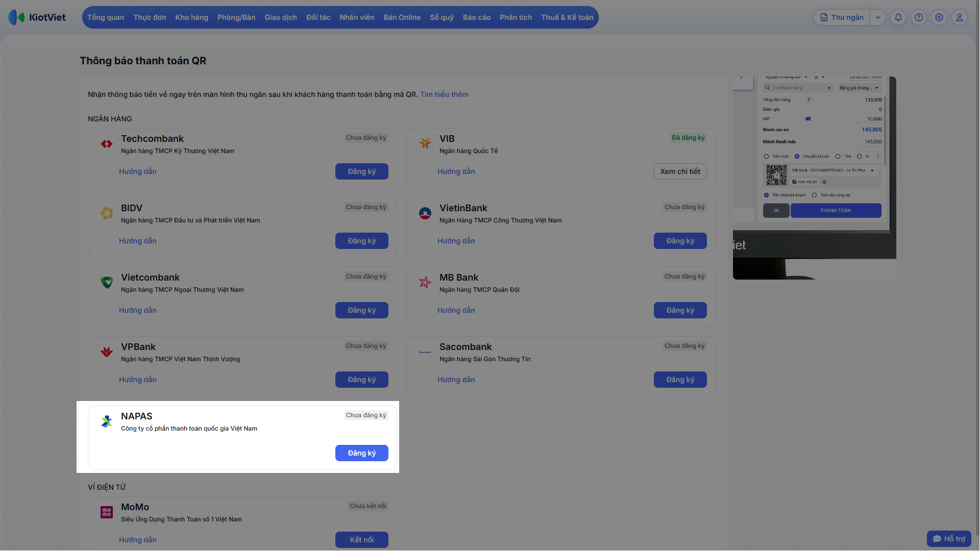Open the Nhân viên menu

pyautogui.click(x=357, y=17)
